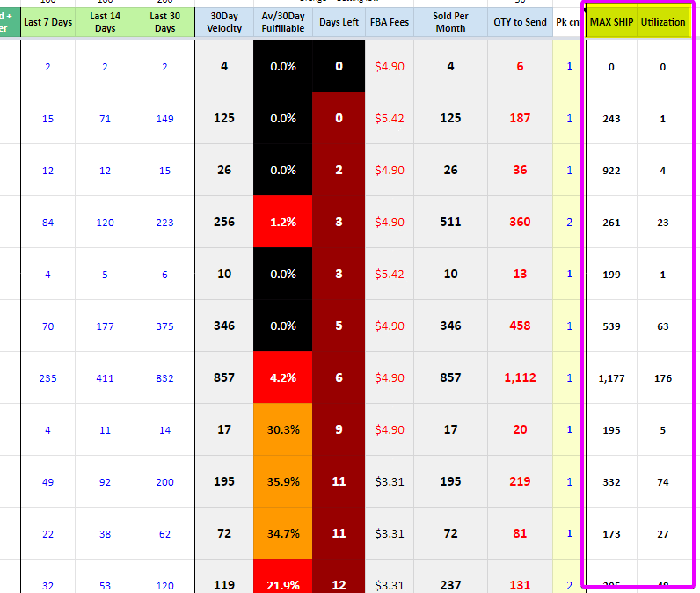Click the Sold Per Month header

pyautogui.click(x=450, y=22)
